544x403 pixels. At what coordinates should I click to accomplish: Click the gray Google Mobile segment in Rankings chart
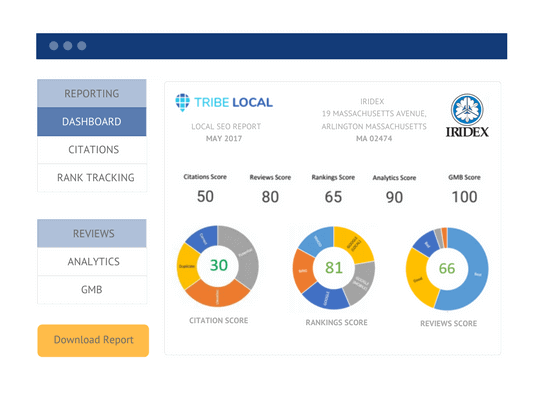click(361, 284)
